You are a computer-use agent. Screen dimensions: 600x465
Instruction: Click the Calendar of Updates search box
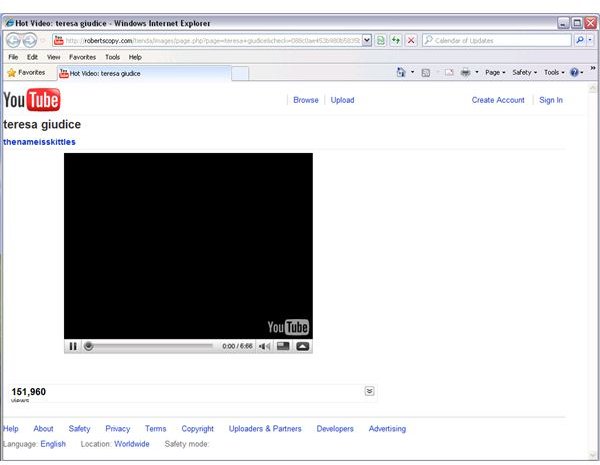(x=496, y=40)
